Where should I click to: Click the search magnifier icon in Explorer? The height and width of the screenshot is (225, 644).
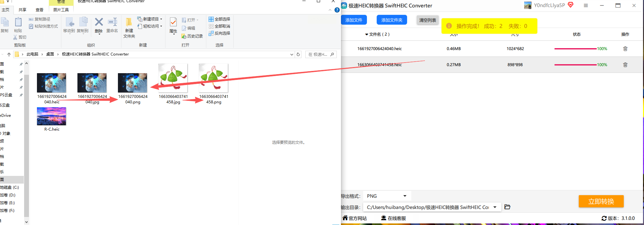(332, 54)
